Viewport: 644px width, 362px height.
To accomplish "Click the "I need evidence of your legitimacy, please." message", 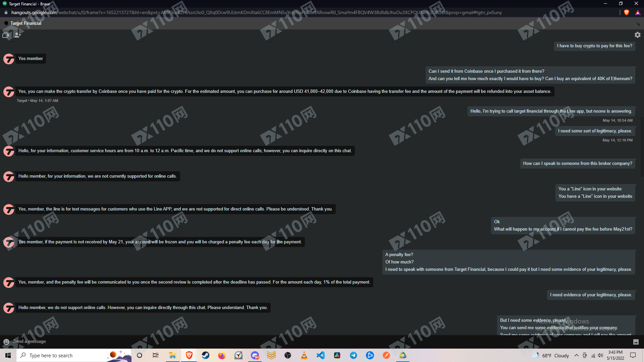I will click(591, 295).
